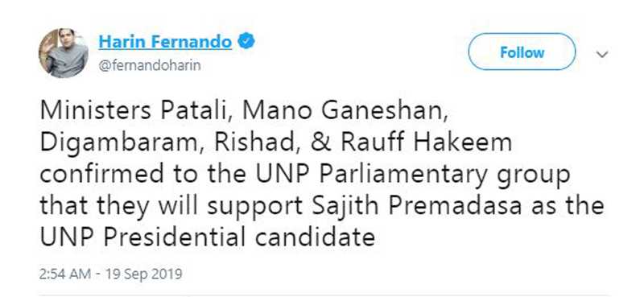The height and width of the screenshot is (297, 644).
Task: Follow Harin Fernando's account
Action: coord(522,52)
